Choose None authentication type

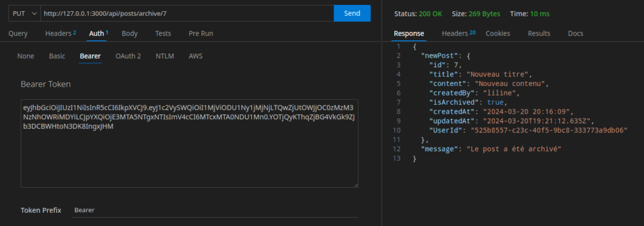click(x=25, y=56)
